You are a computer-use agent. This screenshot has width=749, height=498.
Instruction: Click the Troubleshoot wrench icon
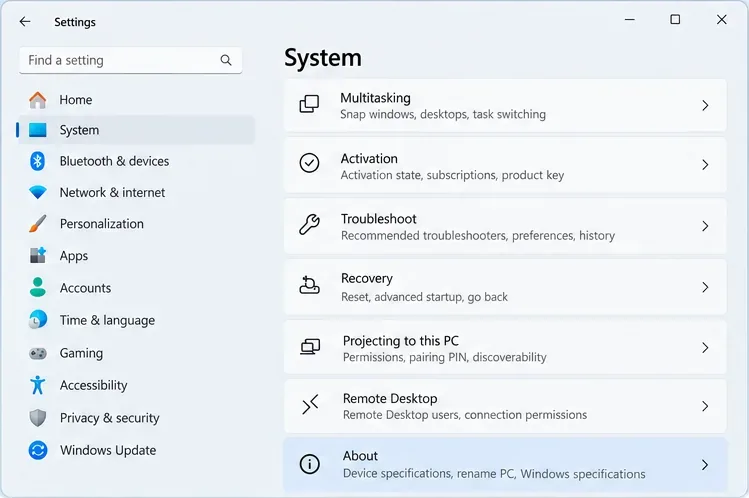(x=309, y=224)
